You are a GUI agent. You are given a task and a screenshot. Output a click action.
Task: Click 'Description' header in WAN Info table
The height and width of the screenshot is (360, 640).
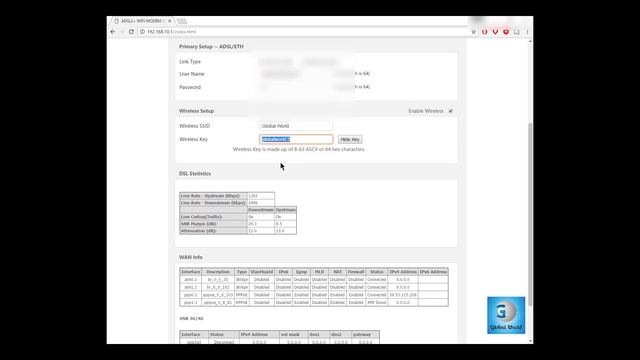(x=218, y=272)
